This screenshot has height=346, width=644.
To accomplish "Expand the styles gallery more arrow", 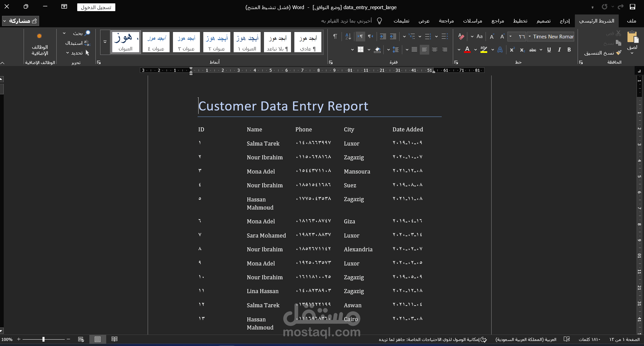I will [105, 42].
